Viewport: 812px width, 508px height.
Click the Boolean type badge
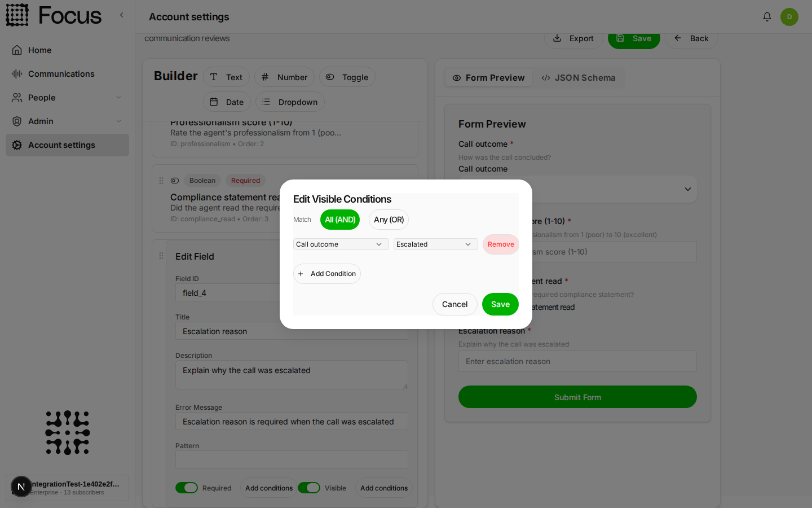[x=202, y=181]
